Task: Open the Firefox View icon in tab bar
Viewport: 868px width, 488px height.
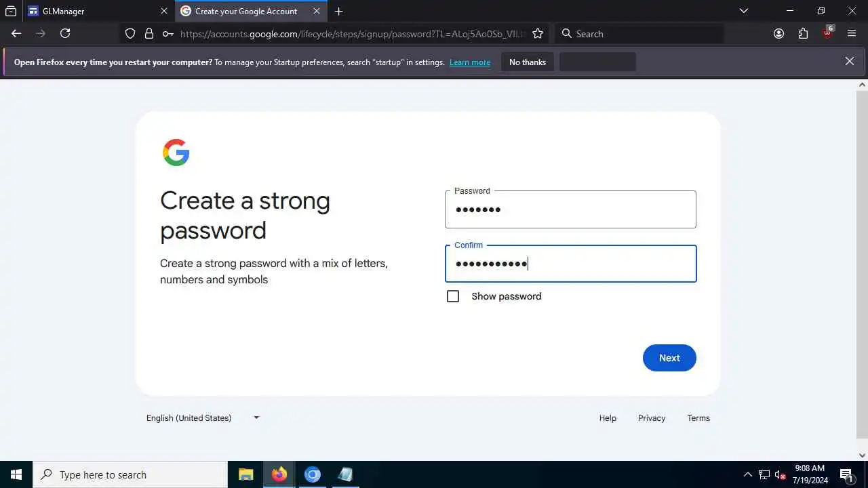Action: [x=11, y=11]
